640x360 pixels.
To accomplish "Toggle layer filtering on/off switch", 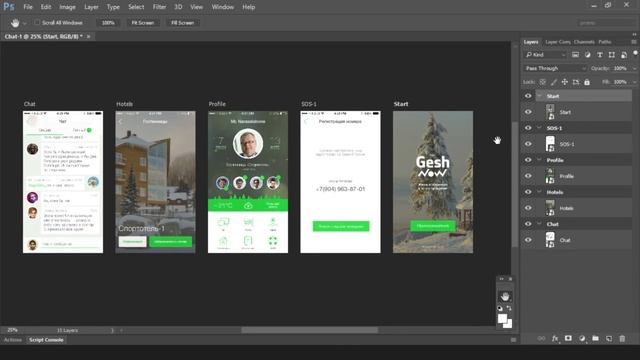I will [x=636, y=53].
